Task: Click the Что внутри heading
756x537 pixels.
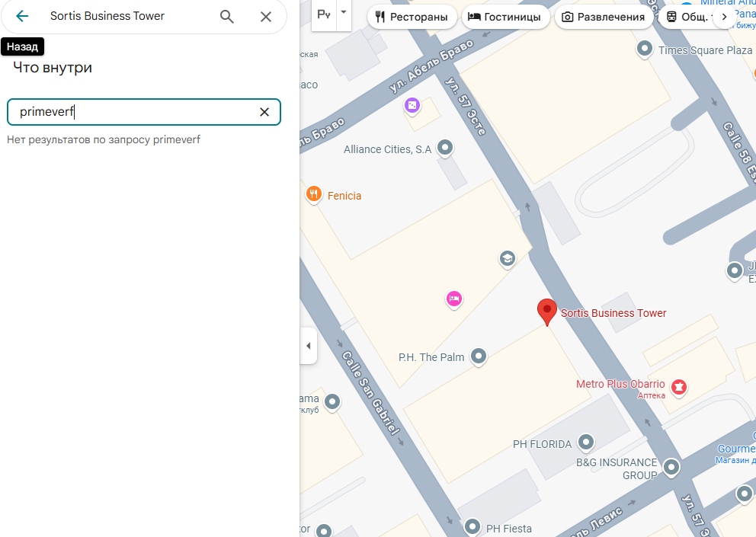Action: (53, 68)
